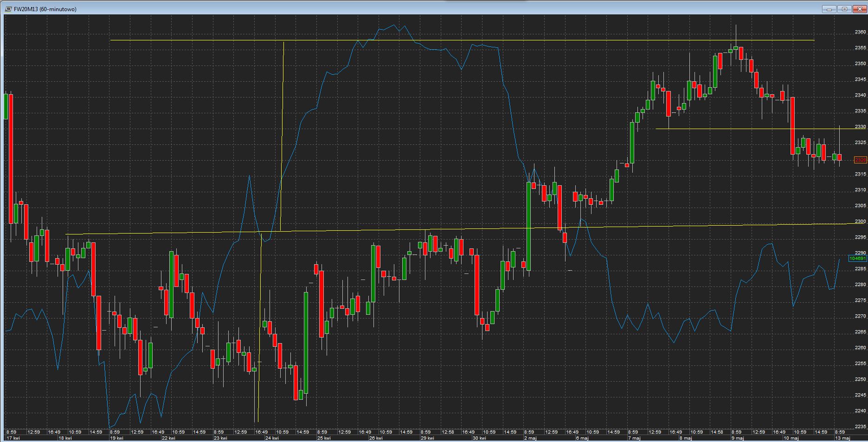This screenshot has width=868, height=442.
Task: Close the FW20M13 chart window
Action: coord(859,9)
